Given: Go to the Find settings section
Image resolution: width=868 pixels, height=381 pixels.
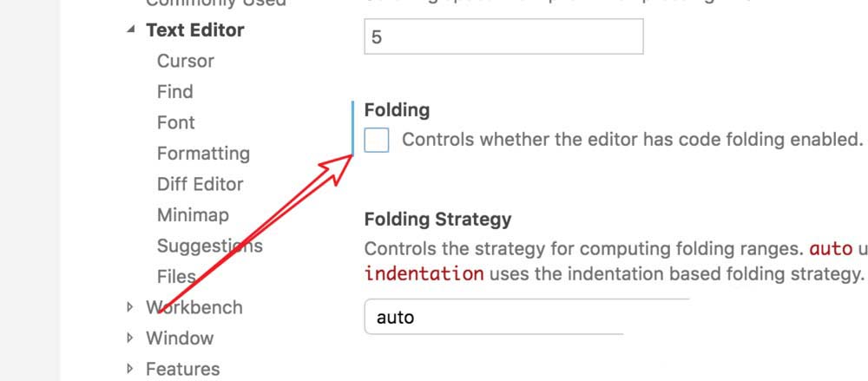Looking at the screenshot, I should (174, 91).
